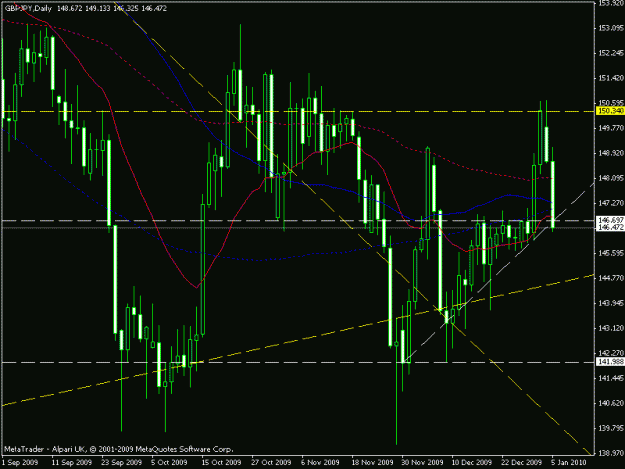The height and width of the screenshot is (469, 625).
Task: Click the 23 Sep 2009 date label
Action: pyautogui.click(x=122, y=462)
